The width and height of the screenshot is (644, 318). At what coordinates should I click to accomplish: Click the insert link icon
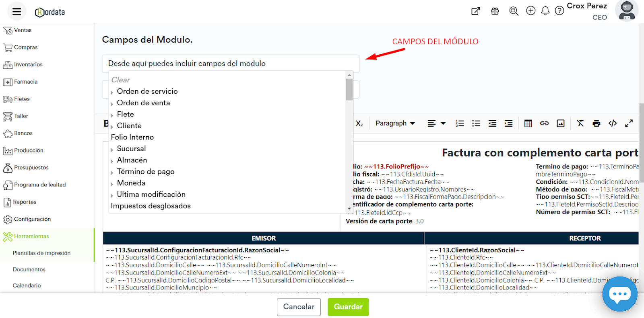pyautogui.click(x=544, y=123)
